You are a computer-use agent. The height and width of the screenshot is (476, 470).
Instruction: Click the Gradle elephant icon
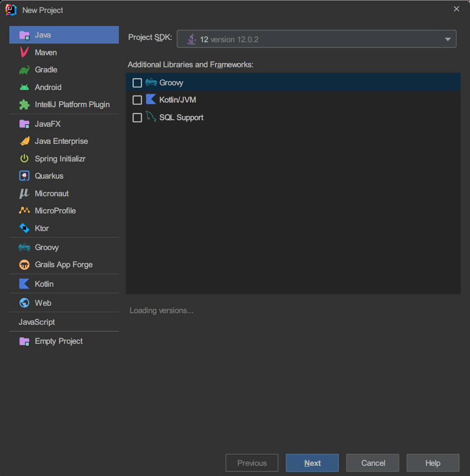coord(24,70)
